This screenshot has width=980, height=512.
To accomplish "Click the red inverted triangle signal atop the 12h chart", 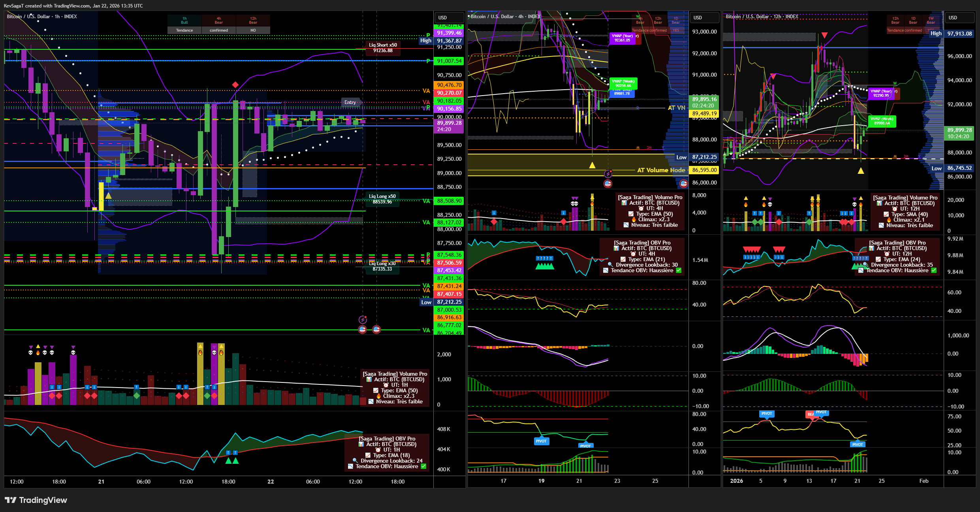I will click(x=824, y=35).
